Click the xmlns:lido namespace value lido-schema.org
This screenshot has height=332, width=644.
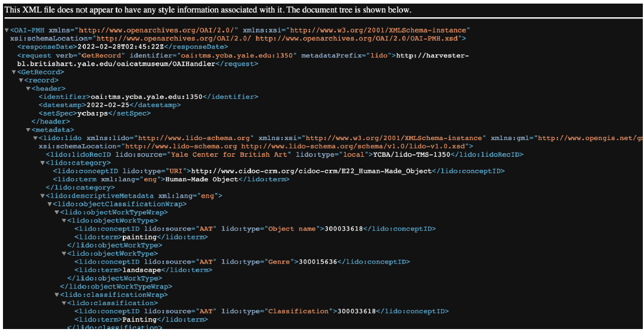point(195,138)
